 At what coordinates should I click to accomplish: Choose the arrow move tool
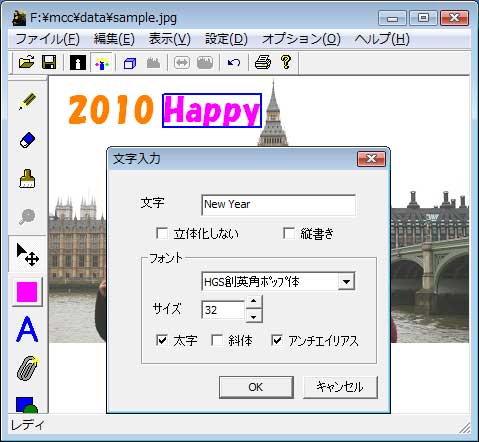click(28, 254)
